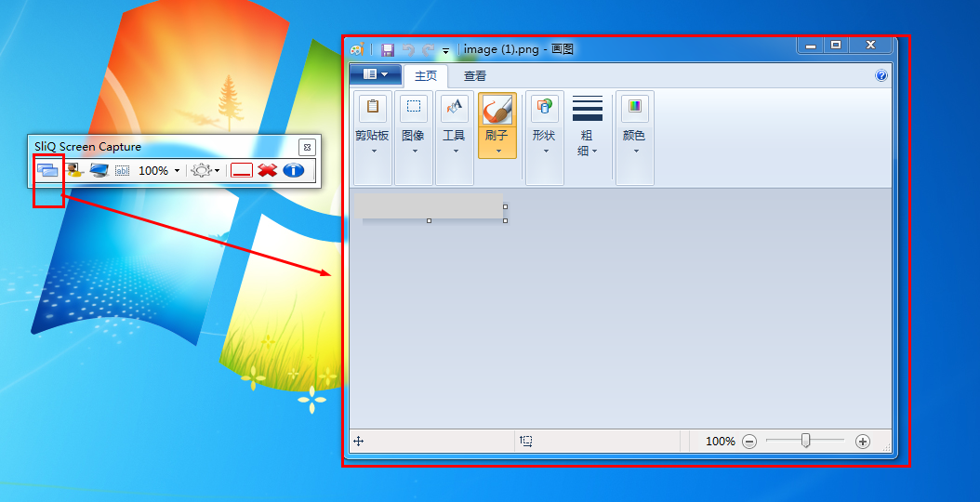Click 100% zoom value in Paint status bar
980x502 pixels.
pos(721,442)
